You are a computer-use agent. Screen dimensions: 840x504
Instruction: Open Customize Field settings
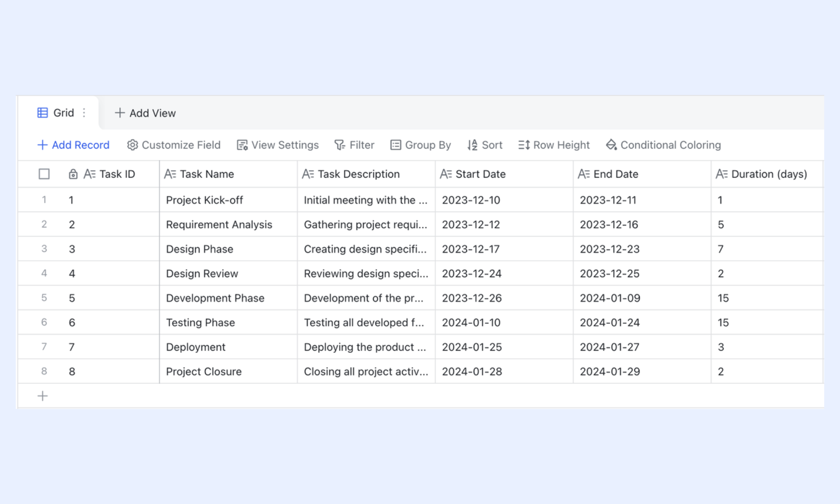tap(174, 145)
